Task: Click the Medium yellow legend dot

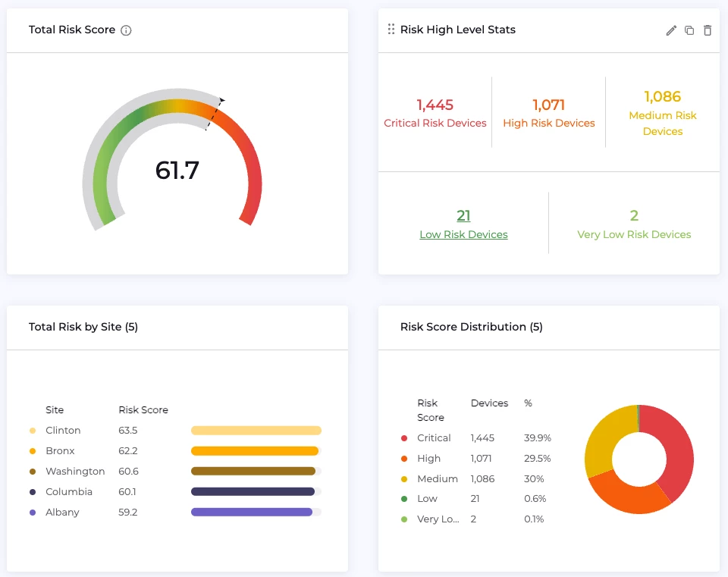Action: click(x=404, y=479)
